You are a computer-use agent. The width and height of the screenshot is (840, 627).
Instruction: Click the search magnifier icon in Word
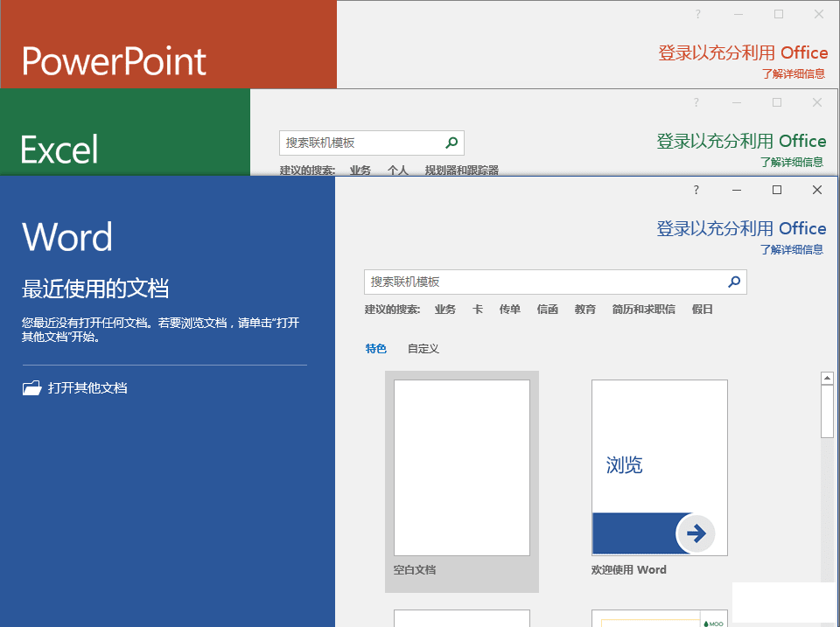point(734,282)
